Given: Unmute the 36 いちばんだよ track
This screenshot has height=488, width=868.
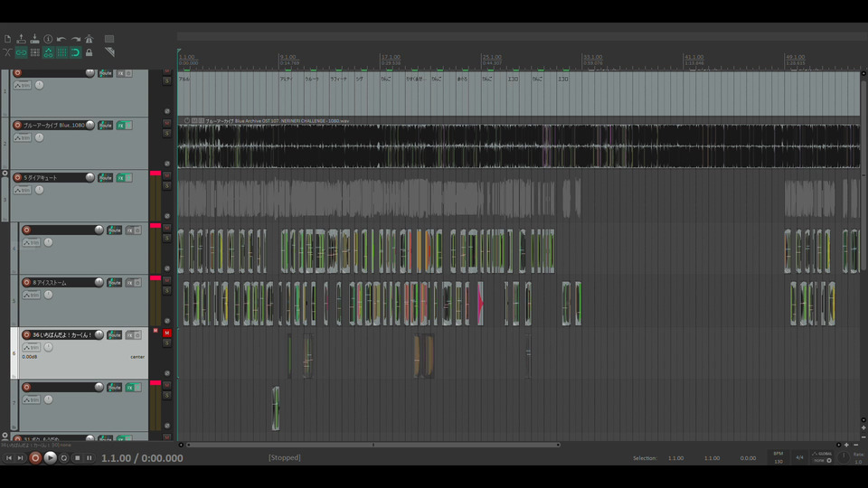Looking at the screenshot, I should 167,333.
